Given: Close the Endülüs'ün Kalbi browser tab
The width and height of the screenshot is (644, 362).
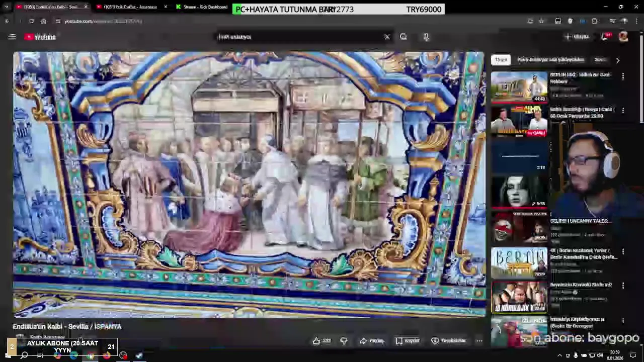Looking at the screenshot, I should tap(86, 7).
